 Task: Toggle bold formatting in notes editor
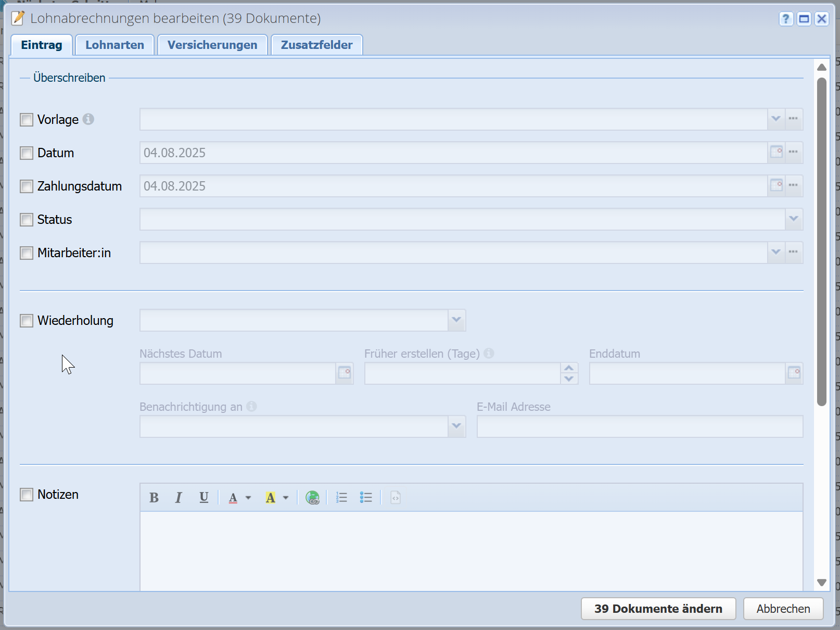point(154,498)
